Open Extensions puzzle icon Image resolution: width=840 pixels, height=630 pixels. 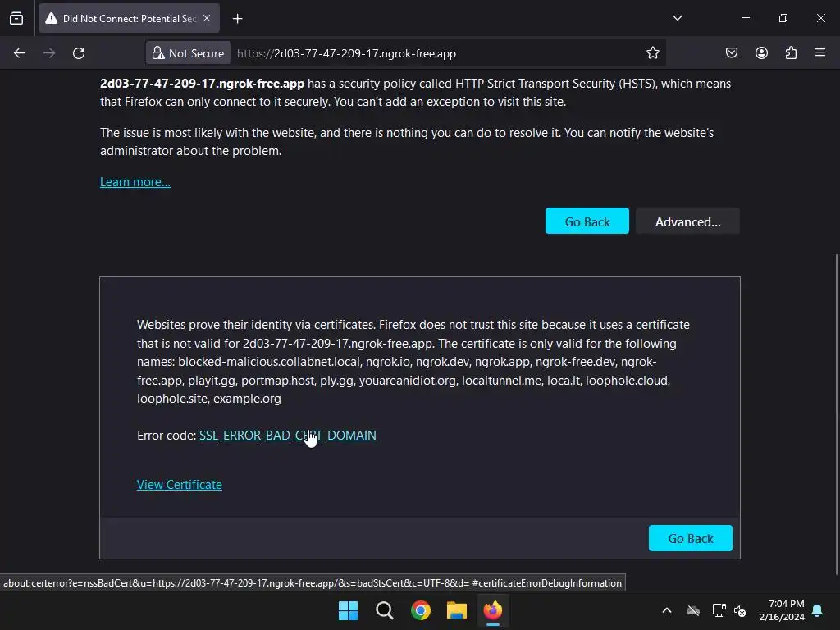pos(791,53)
